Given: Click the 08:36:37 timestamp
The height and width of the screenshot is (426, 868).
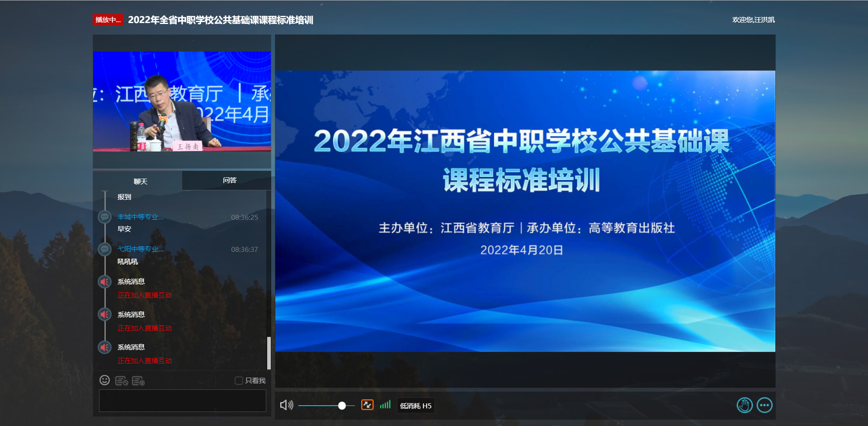Looking at the screenshot, I should (245, 250).
